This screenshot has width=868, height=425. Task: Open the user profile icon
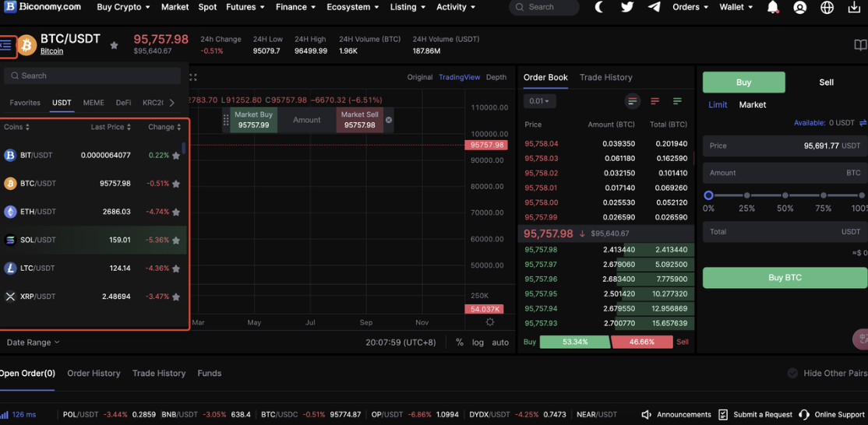point(799,8)
